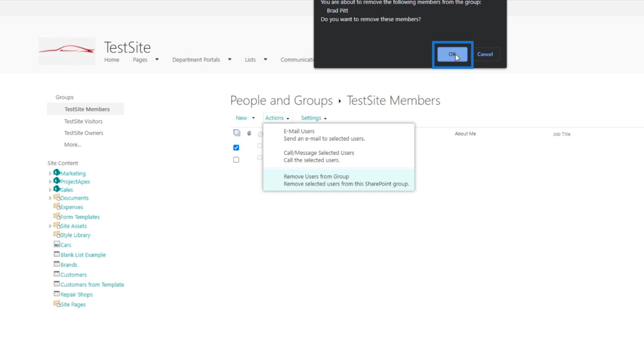Choose Remove Users from Group entry
Screen dimensions: 644x363
[x=339, y=180]
